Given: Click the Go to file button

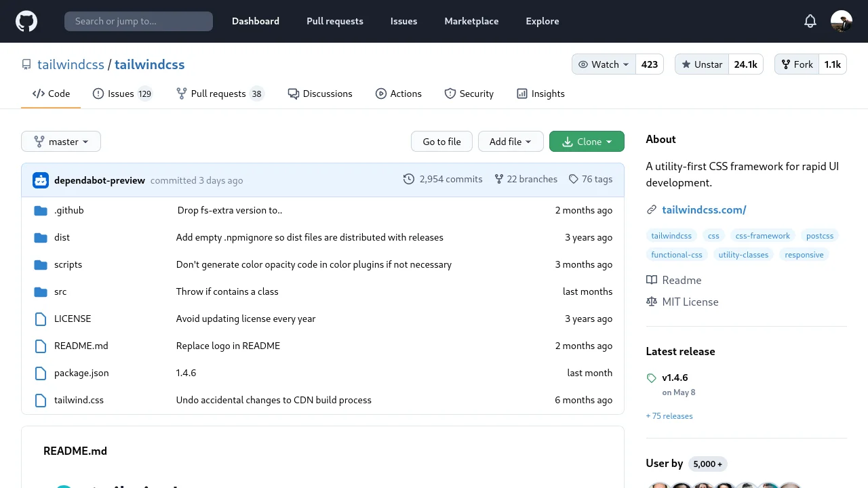Looking at the screenshot, I should click(x=441, y=141).
